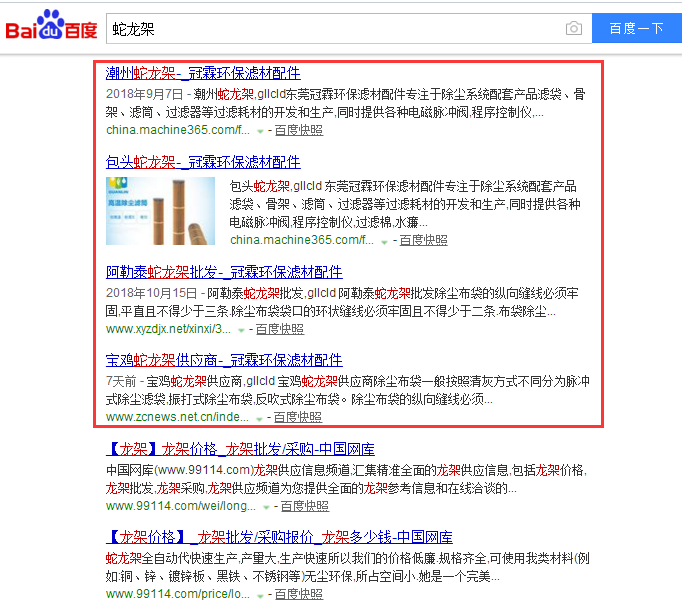The height and width of the screenshot is (615, 682).
Task: Open 百度快照 for the 阿勒泰蛇龙架批发 result
Action: [280, 329]
